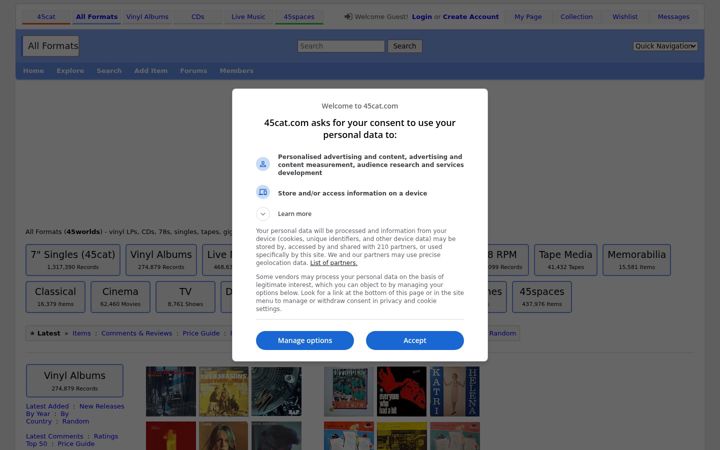This screenshot has height=450, width=720.
Task: Open the grey turntable album cover thumbnail
Action: (276, 391)
